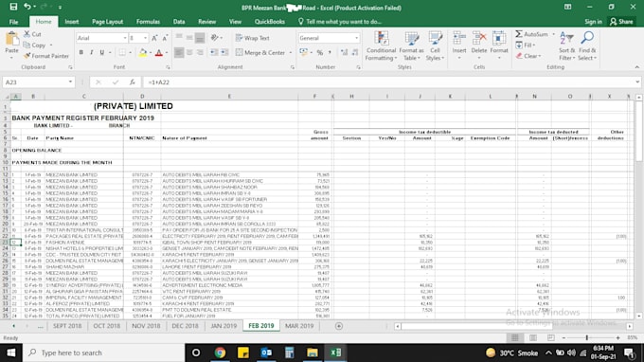This screenshot has width=644, height=362.
Task: Toggle Align Left
Action: tap(179, 53)
